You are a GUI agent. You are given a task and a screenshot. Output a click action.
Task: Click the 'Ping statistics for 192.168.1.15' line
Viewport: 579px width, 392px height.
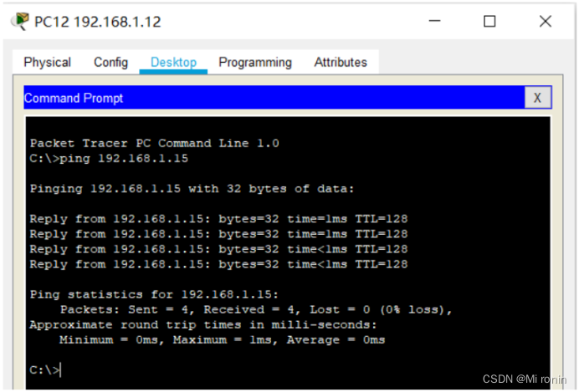coord(154,294)
